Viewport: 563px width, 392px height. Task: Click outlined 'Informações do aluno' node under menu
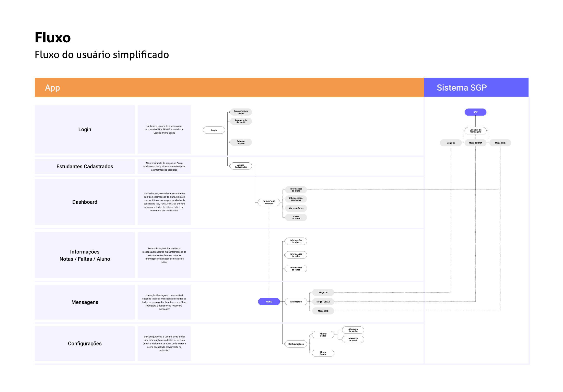tap(296, 241)
